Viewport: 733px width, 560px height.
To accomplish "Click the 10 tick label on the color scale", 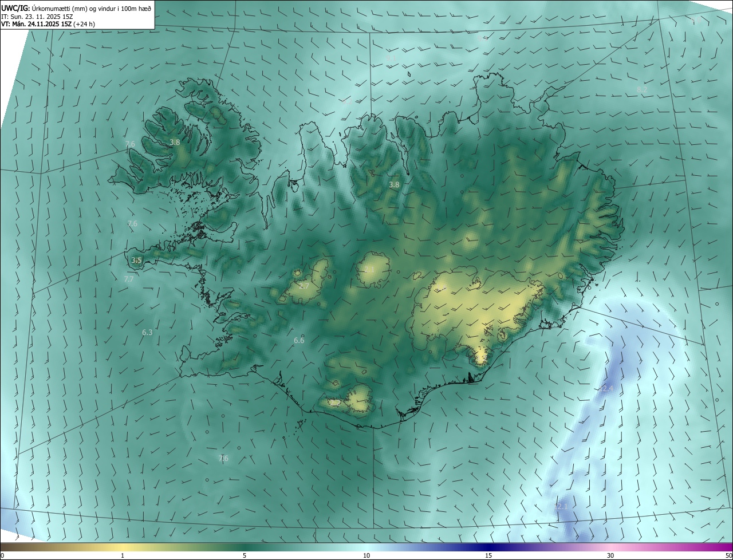I will pyautogui.click(x=366, y=555).
